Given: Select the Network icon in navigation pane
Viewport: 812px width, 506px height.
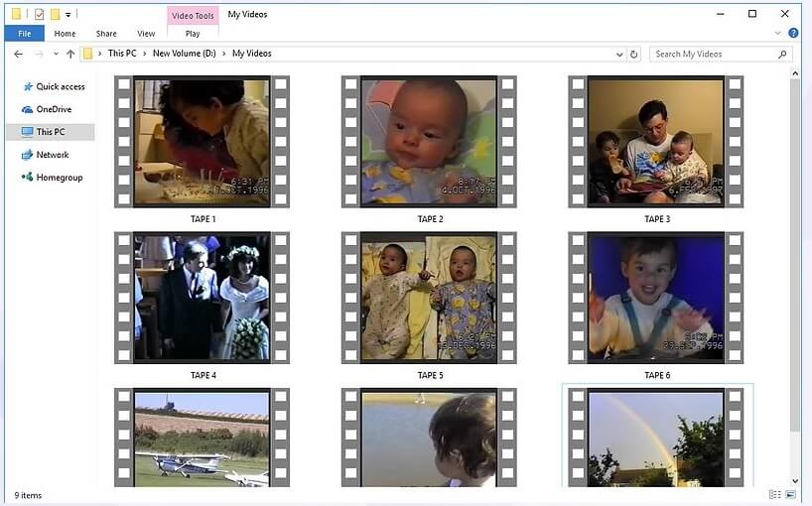Looking at the screenshot, I should click(x=27, y=155).
